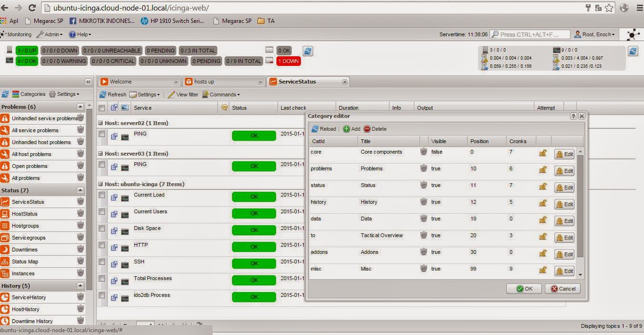The width and height of the screenshot is (644, 335).
Task: Click the Category editor vertical scrollbar
Action: coord(580,205)
